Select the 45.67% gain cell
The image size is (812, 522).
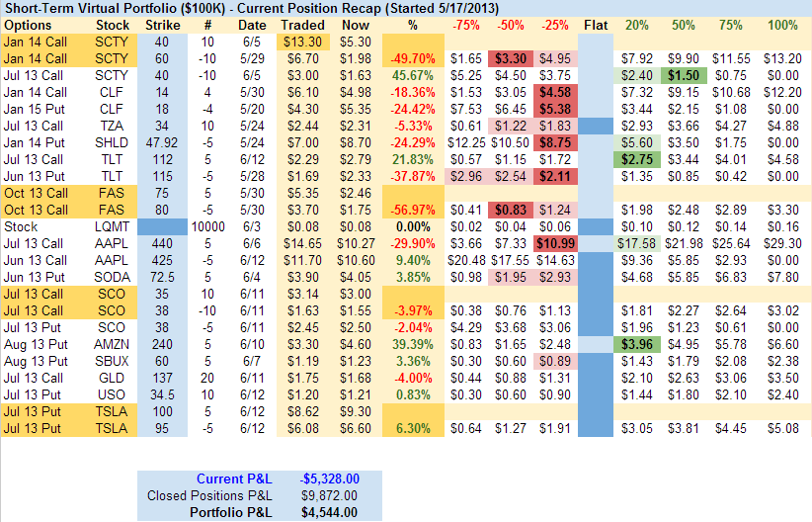411,75
